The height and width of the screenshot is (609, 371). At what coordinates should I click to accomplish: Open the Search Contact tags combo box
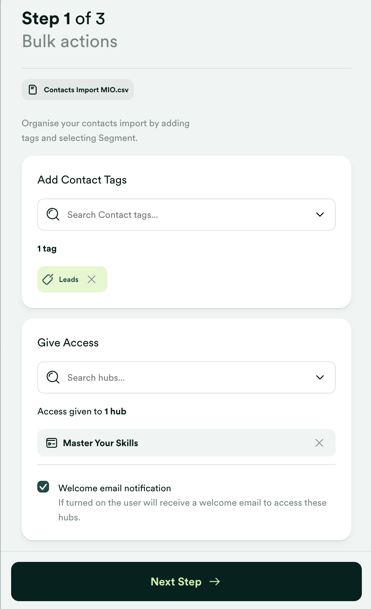coord(186,214)
